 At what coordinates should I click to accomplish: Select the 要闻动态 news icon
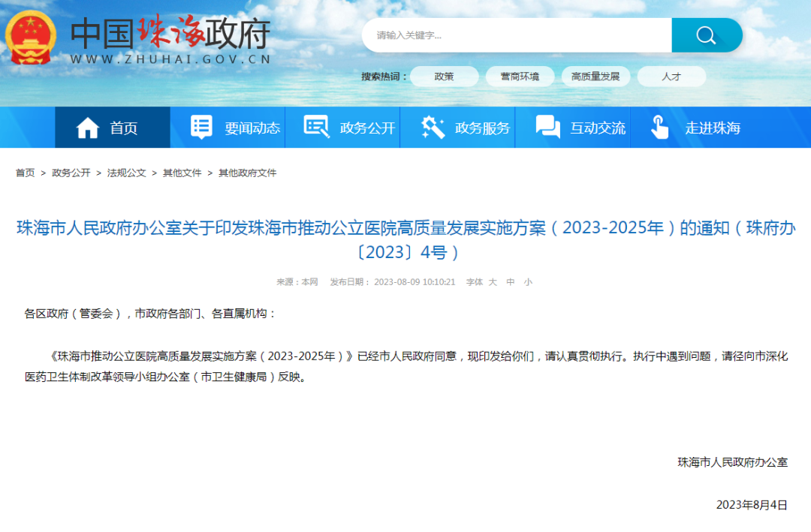click(200, 127)
